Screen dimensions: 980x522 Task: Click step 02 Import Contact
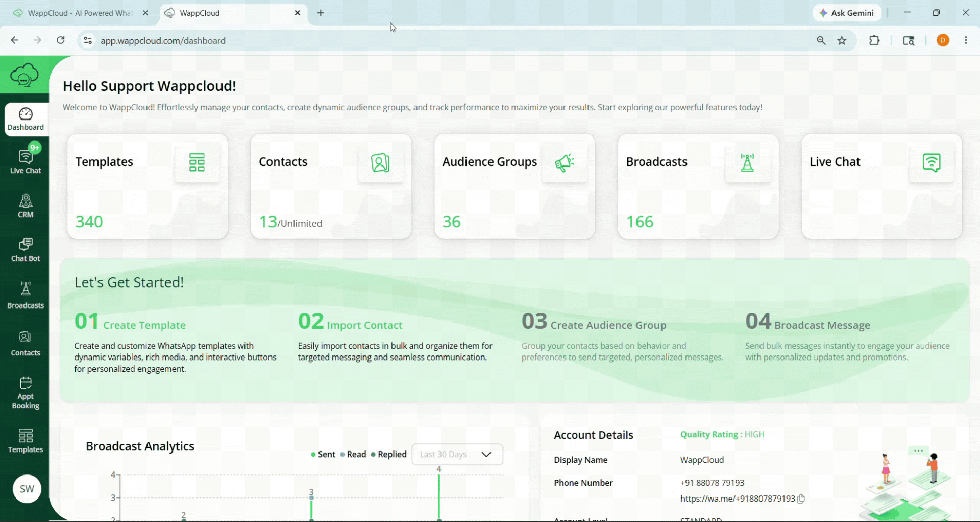coord(350,322)
